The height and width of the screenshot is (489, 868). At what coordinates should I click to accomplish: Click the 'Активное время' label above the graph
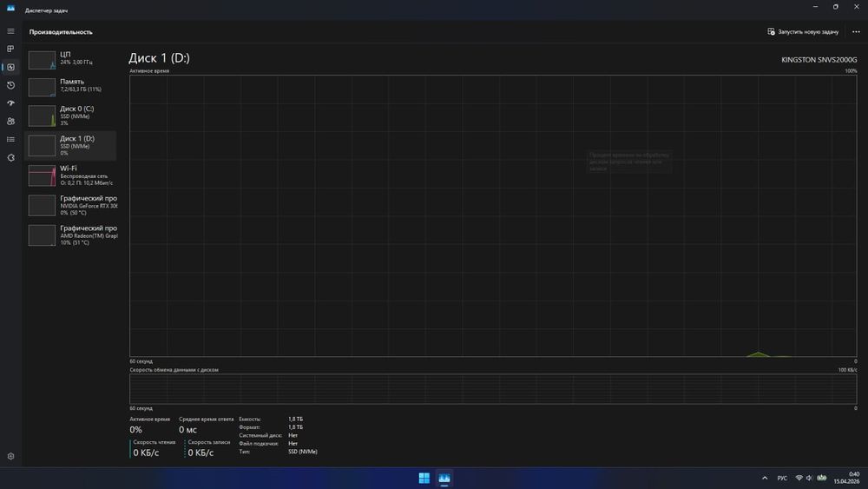coord(149,71)
